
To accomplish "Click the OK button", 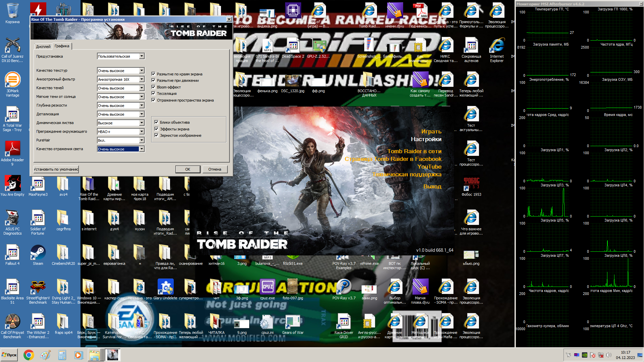I will tap(187, 169).
